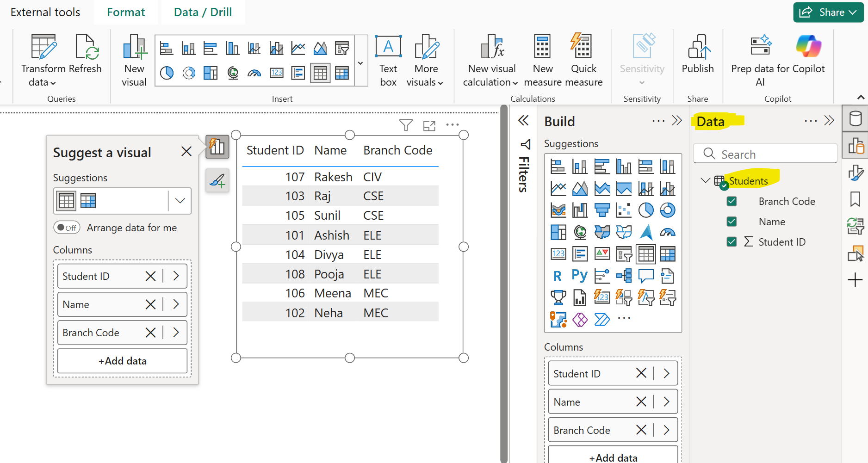Collapse the Students table in Data pane
This screenshot has width=868, height=463.
pyautogui.click(x=704, y=180)
